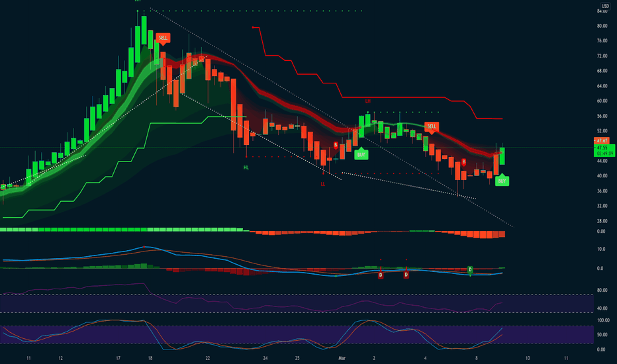Click the 8 date on time axis

[477, 358]
